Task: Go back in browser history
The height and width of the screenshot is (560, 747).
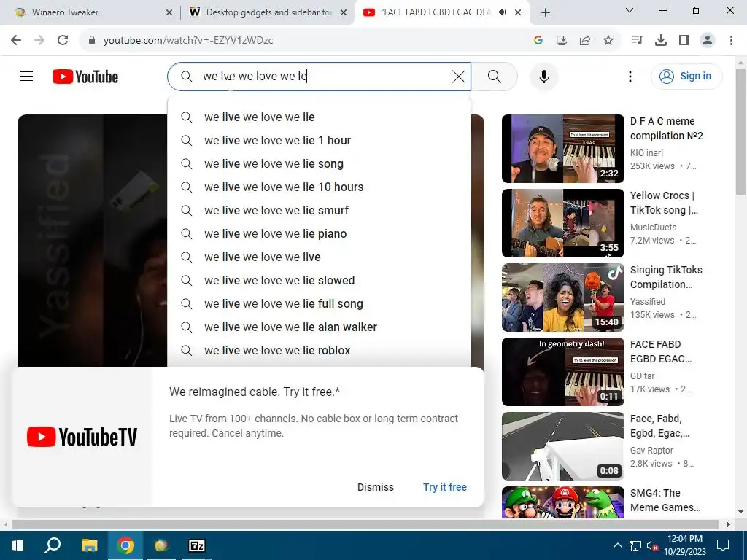Action: [16, 40]
